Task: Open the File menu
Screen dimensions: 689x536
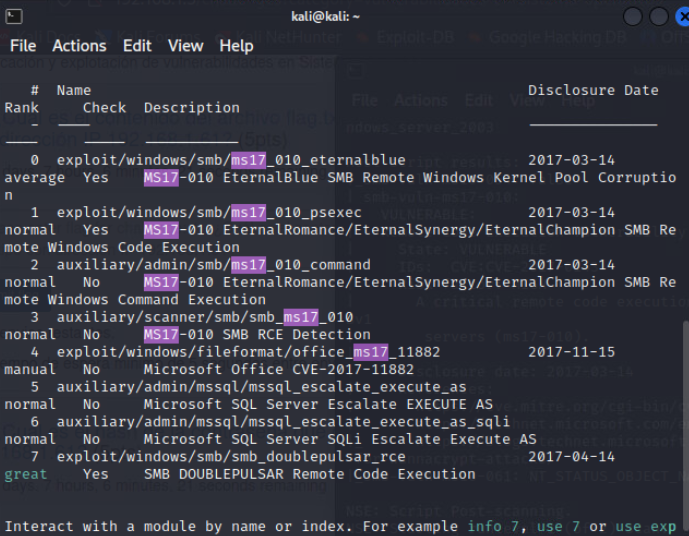Action: click(23, 46)
